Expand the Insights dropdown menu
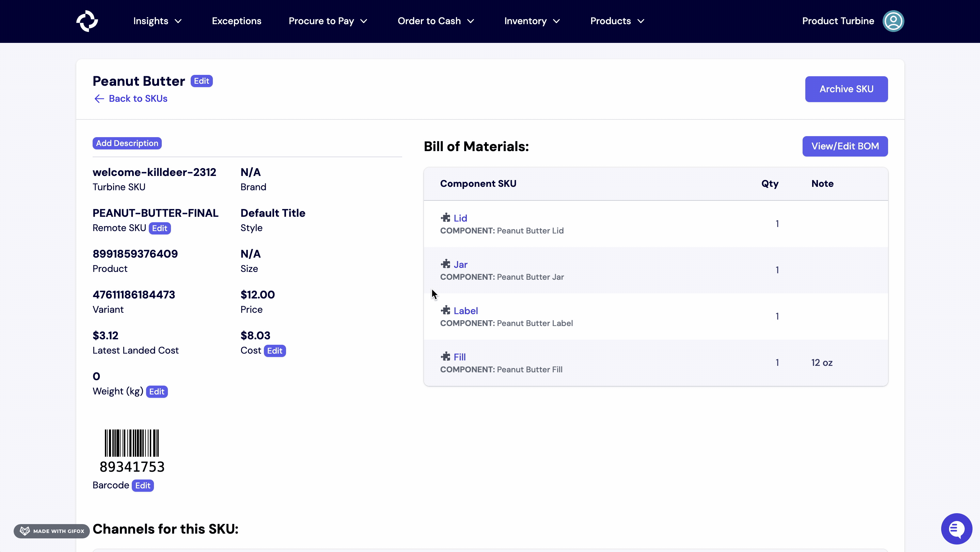Viewport: 980px width, 552px height. [157, 21]
